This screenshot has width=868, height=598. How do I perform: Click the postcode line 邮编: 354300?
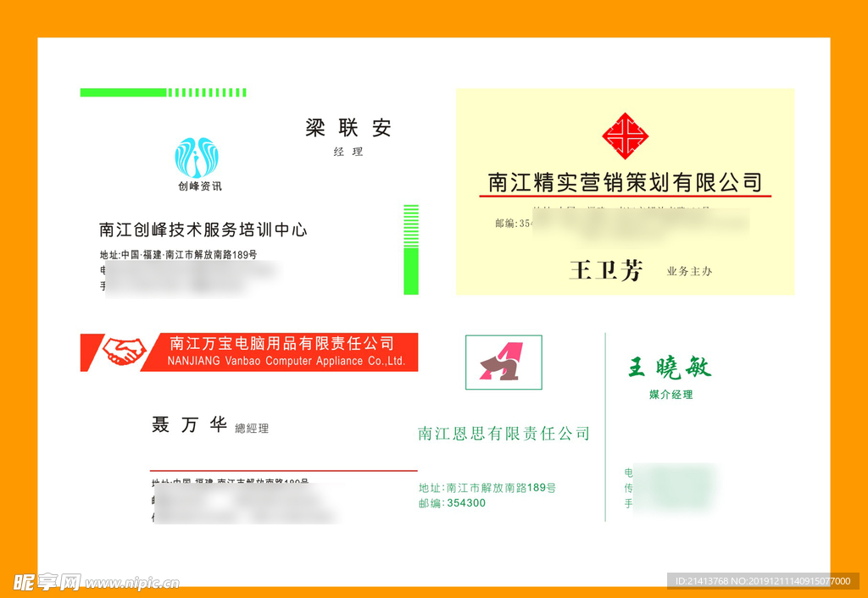(x=452, y=503)
